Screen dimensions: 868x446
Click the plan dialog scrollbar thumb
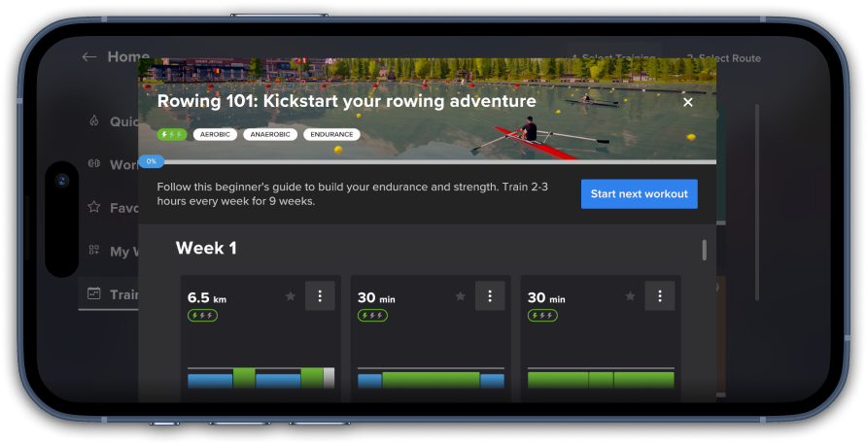click(704, 250)
